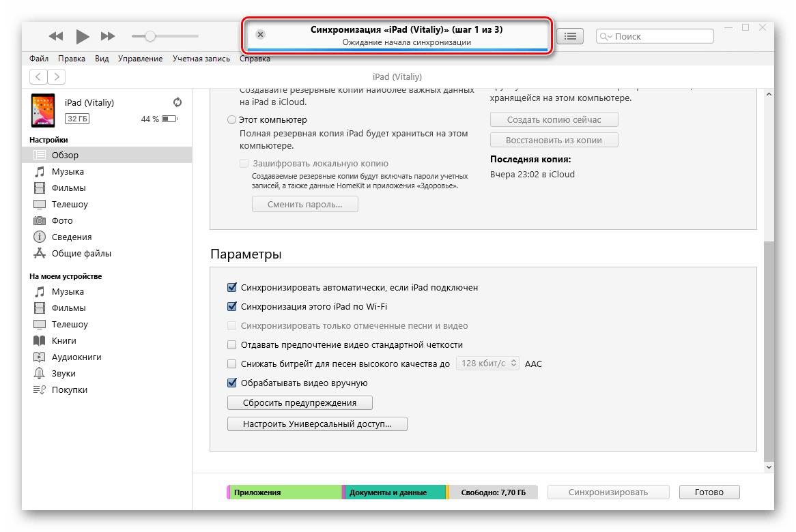Click the Play button
Screen dimensions: 796x532
[83, 36]
